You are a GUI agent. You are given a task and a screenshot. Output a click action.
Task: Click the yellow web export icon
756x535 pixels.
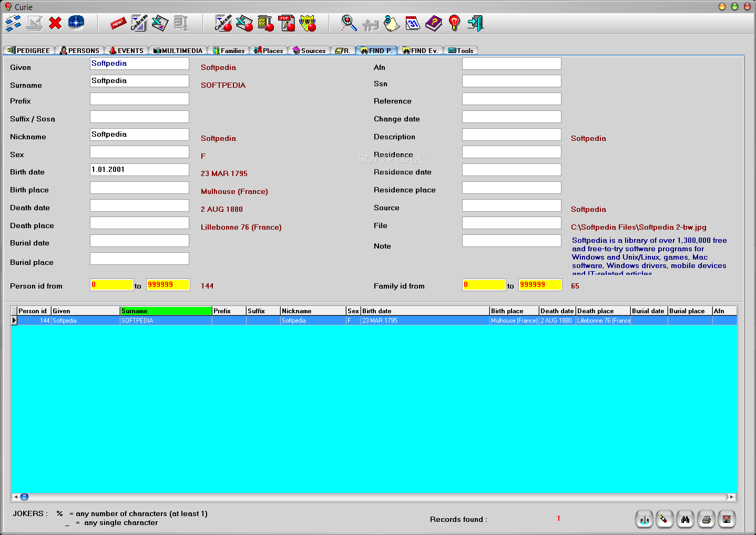coord(308,23)
